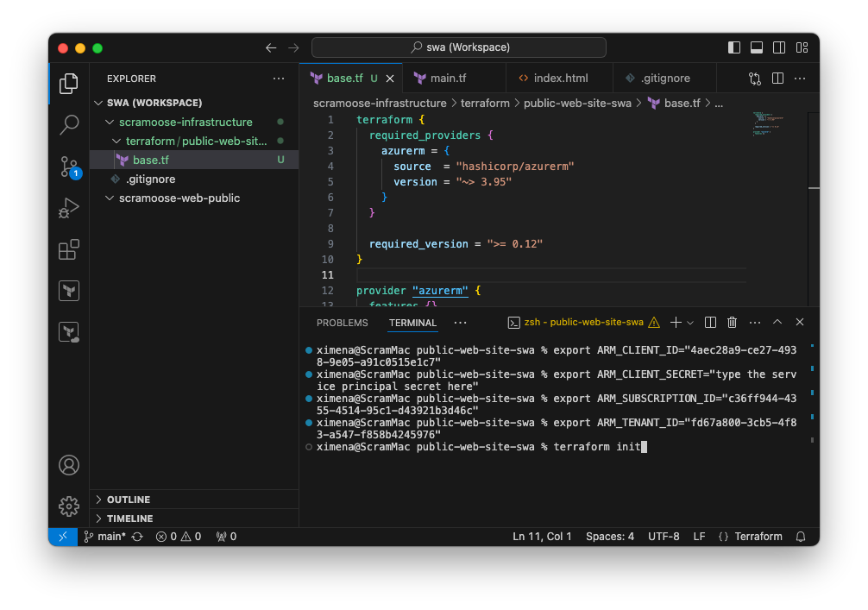868x610 pixels.
Task: Open the Extensions view
Action: (x=69, y=249)
